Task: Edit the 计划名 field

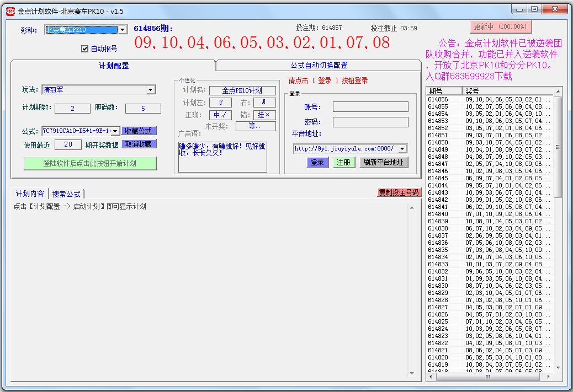Action: tap(242, 90)
